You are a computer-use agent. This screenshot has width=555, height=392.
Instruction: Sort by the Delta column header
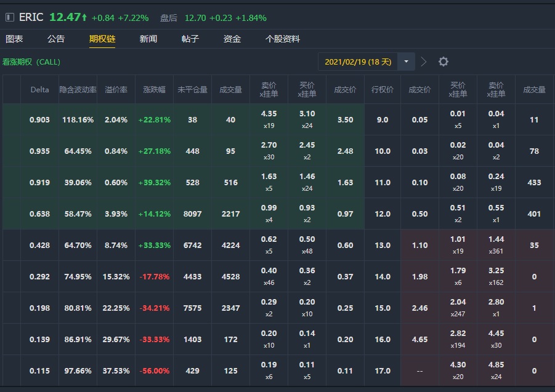[x=39, y=90]
